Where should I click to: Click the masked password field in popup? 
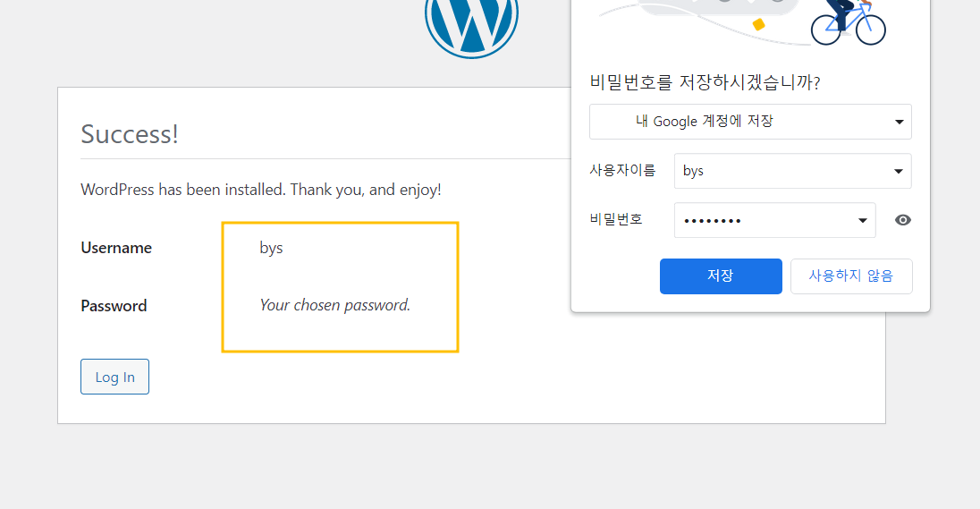coord(774,220)
